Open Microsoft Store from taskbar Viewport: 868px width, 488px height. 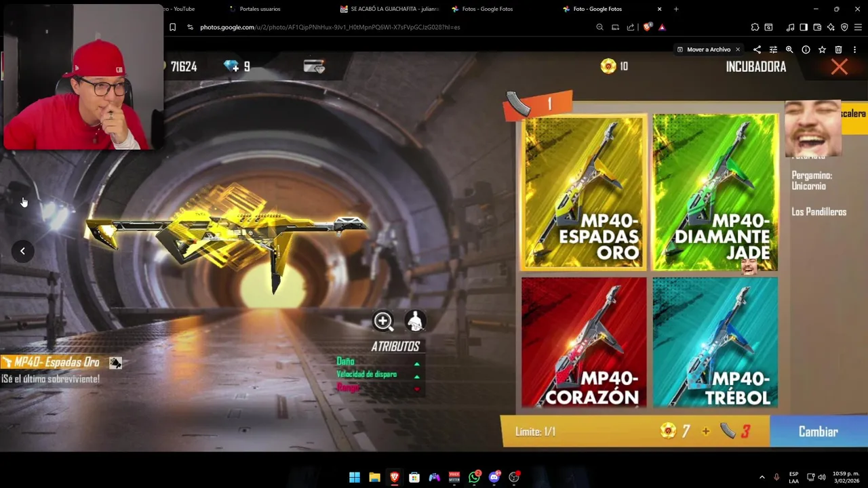414,477
